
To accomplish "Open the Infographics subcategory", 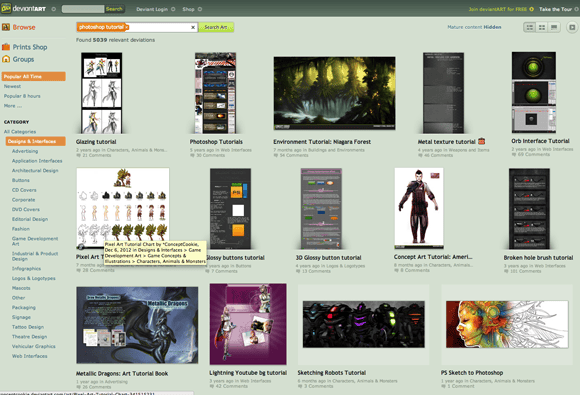I will [x=26, y=269].
